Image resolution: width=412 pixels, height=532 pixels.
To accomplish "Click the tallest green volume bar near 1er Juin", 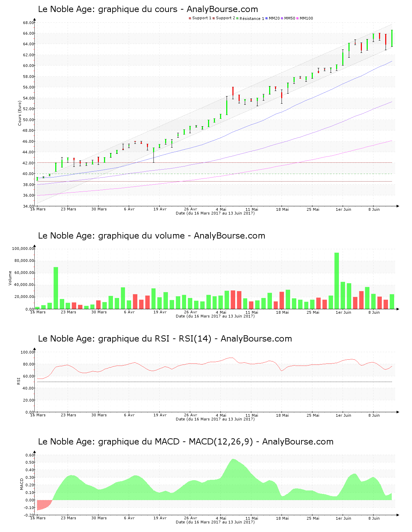I will [337, 281].
